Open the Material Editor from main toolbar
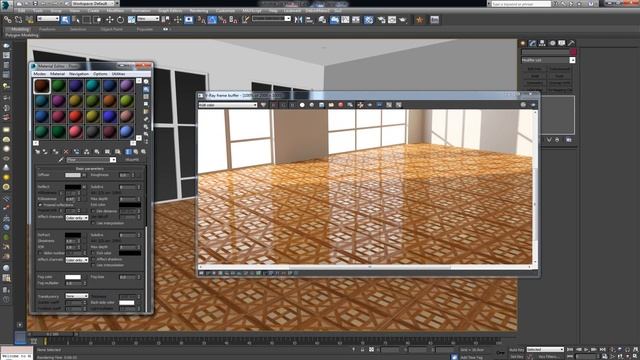The image size is (640, 360). tap(369, 20)
